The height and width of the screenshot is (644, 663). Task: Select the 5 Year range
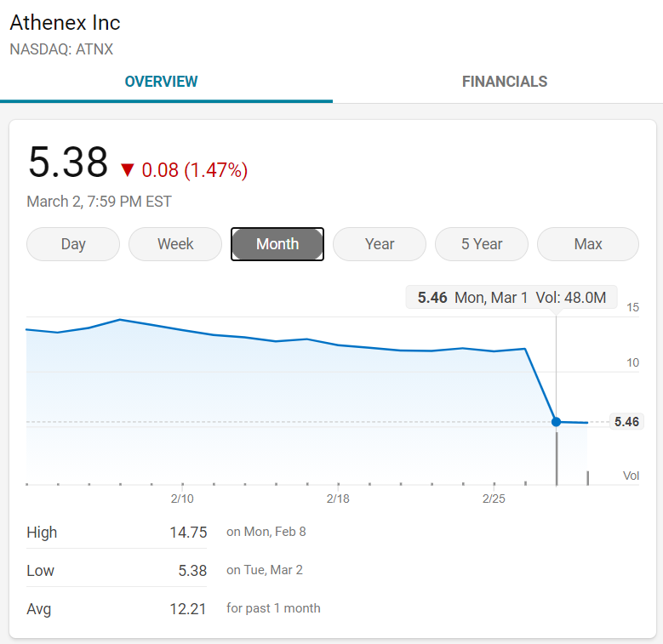(x=482, y=244)
